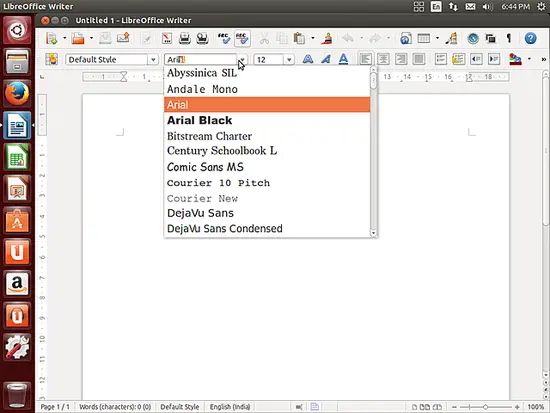The width and height of the screenshot is (550, 413).
Task: Click the Cut scissors icon
Action: click(x=264, y=38)
